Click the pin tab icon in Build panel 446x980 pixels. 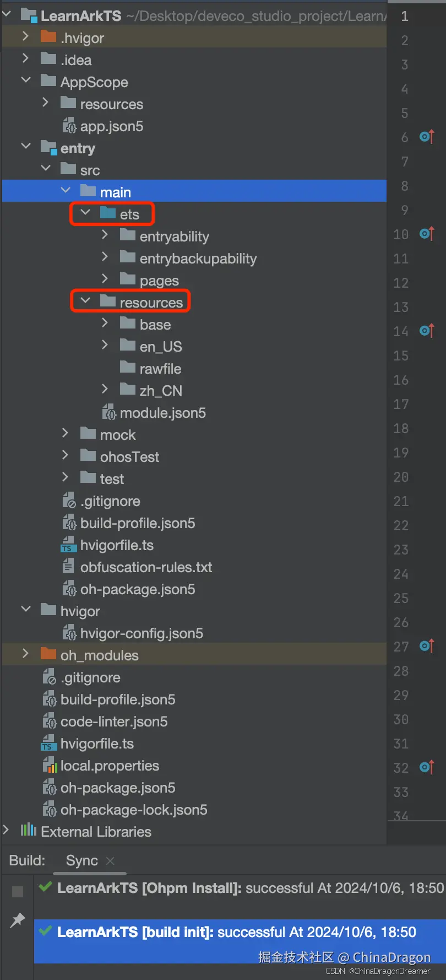click(18, 919)
